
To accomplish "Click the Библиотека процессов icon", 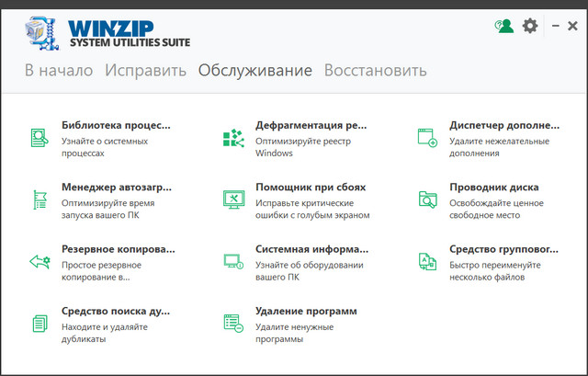I will (x=40, y=137).
